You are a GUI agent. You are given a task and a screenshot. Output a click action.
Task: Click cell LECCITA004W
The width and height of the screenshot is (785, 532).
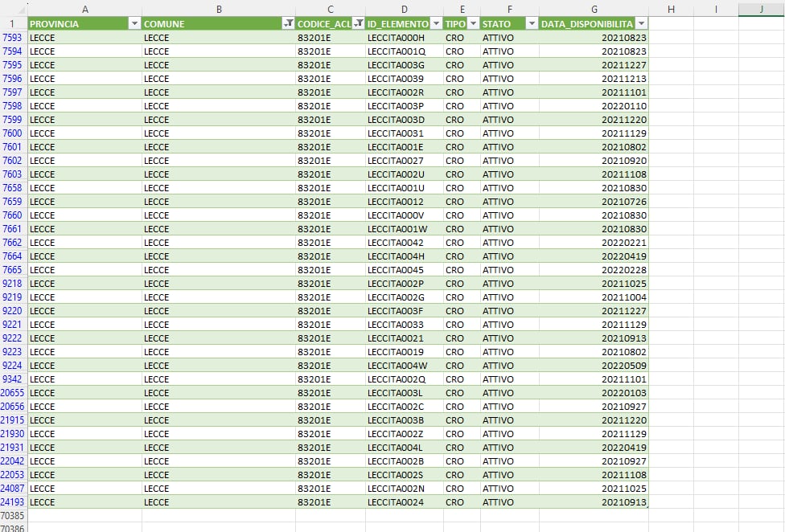pyautogui.click(x=405, y=366)
